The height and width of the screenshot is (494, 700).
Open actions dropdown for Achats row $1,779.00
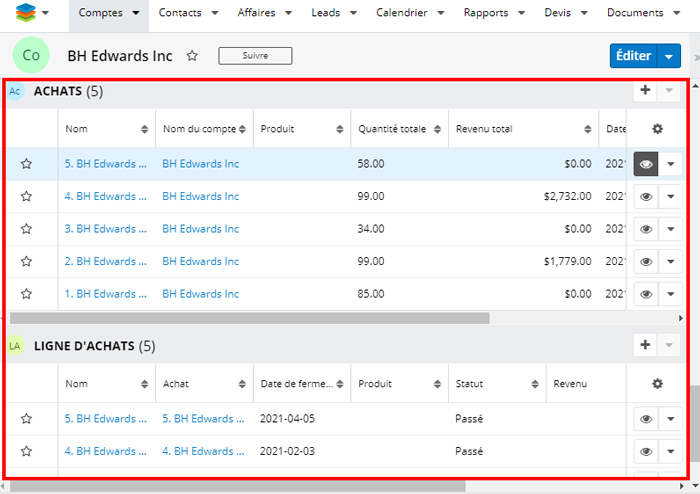coord(671,262)
